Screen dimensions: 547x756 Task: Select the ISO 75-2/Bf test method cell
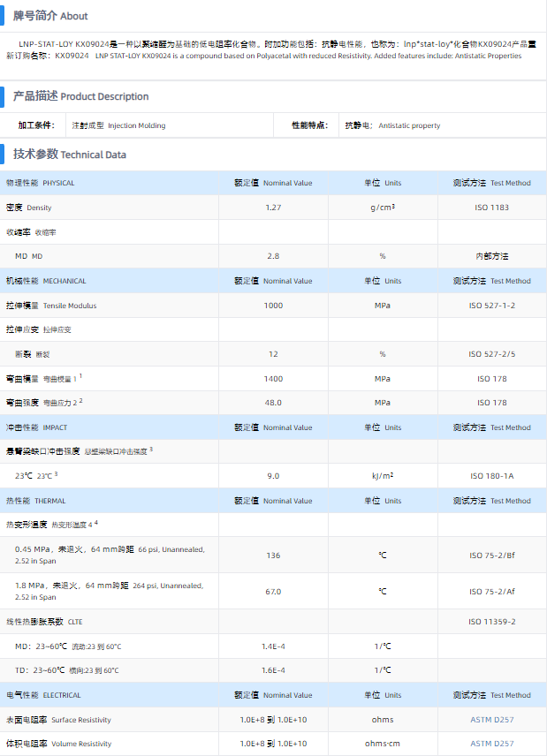coord(491,556)
